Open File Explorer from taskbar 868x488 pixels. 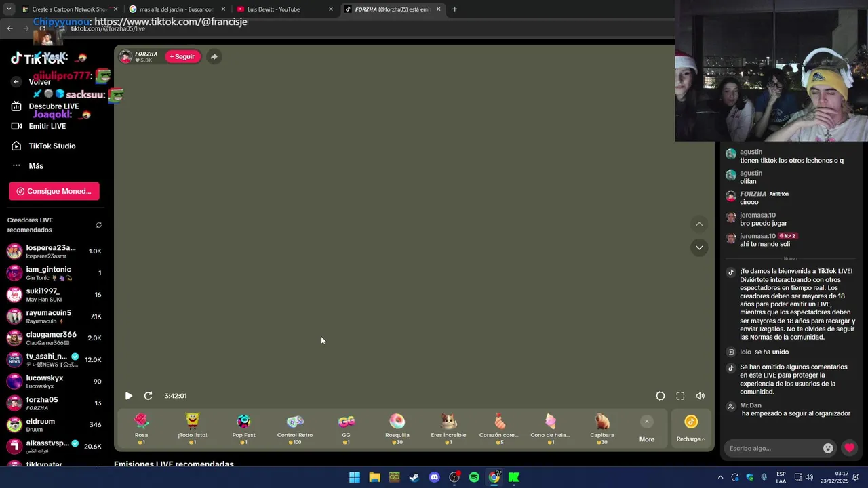point(374,477)
